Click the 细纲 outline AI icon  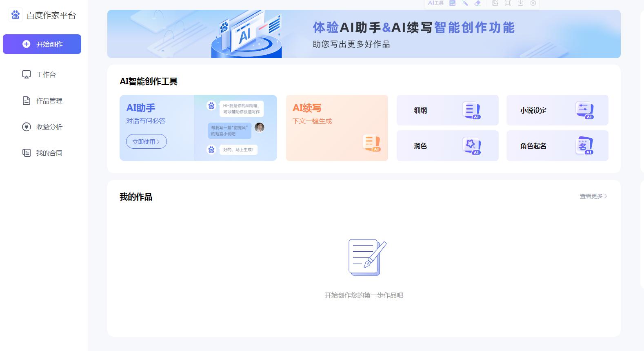[x=471, y=110]
